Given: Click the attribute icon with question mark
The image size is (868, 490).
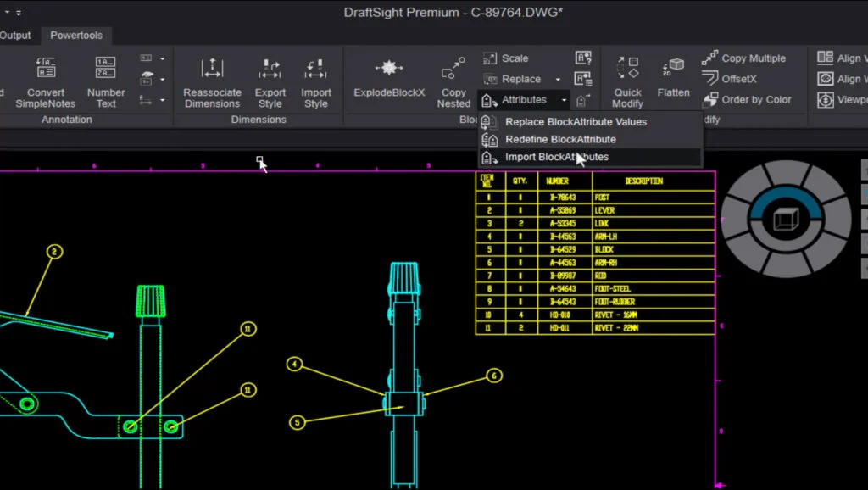Looking at the screenshot, I should tap(583, 58).
